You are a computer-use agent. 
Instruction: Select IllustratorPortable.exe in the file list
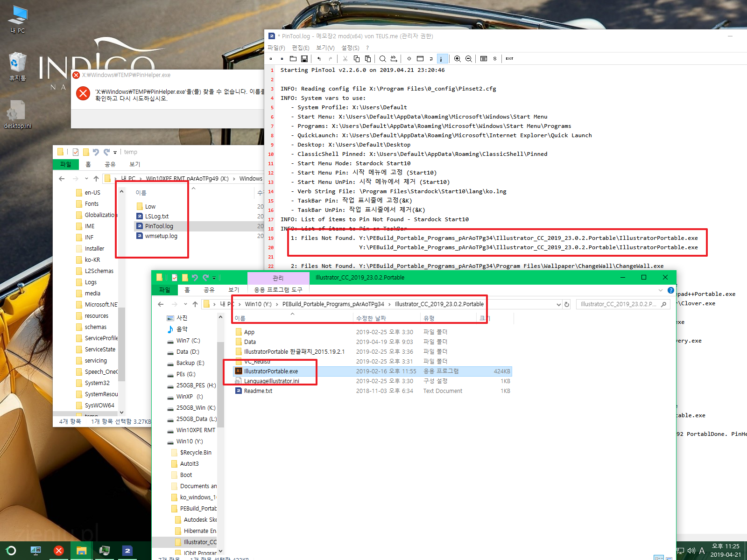tap(373, 371)
